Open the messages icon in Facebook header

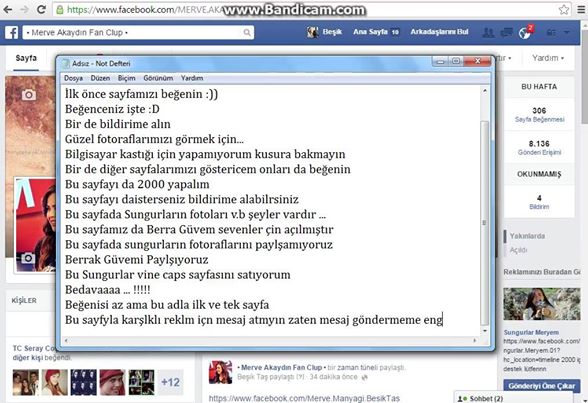[x=506, y=33]
